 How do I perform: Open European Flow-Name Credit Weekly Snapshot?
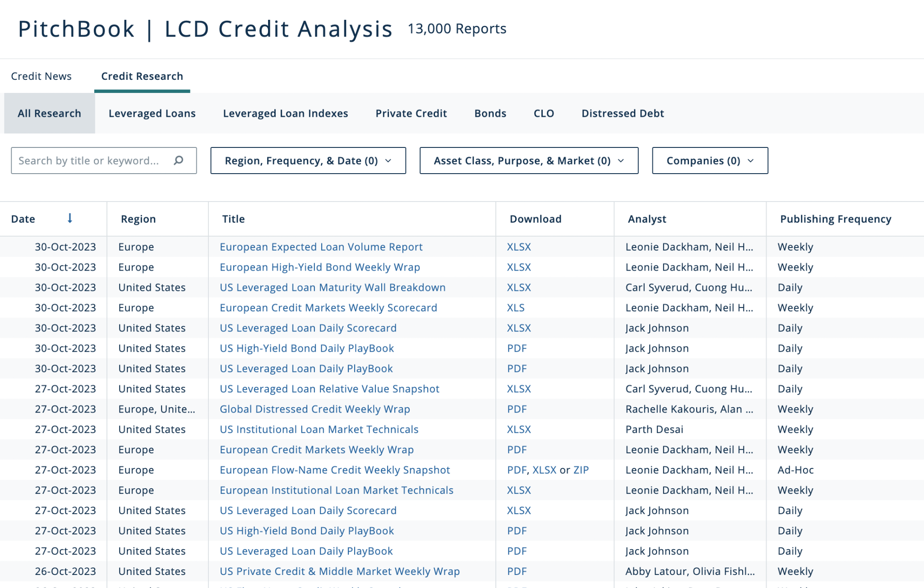pos(335,470)
